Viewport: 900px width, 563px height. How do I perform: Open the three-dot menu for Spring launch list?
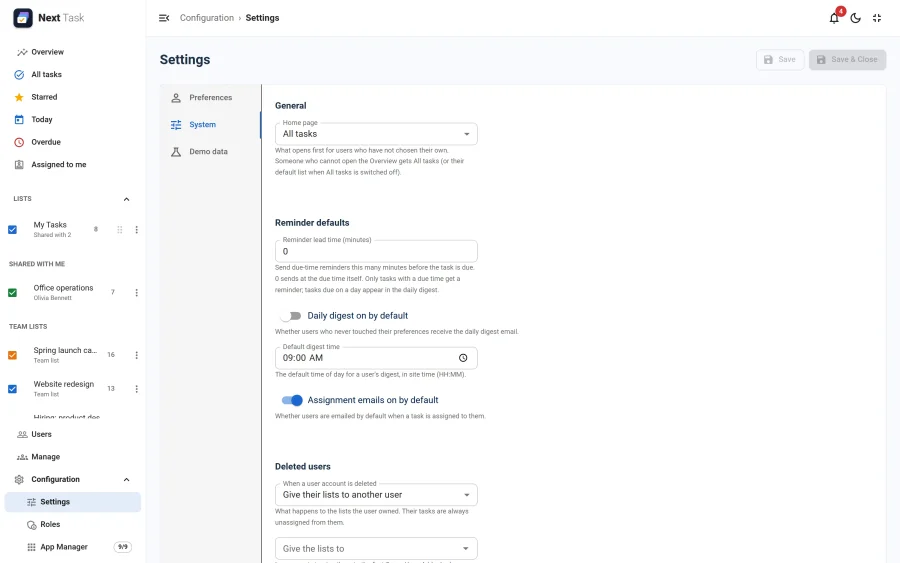tap(137, 355)
